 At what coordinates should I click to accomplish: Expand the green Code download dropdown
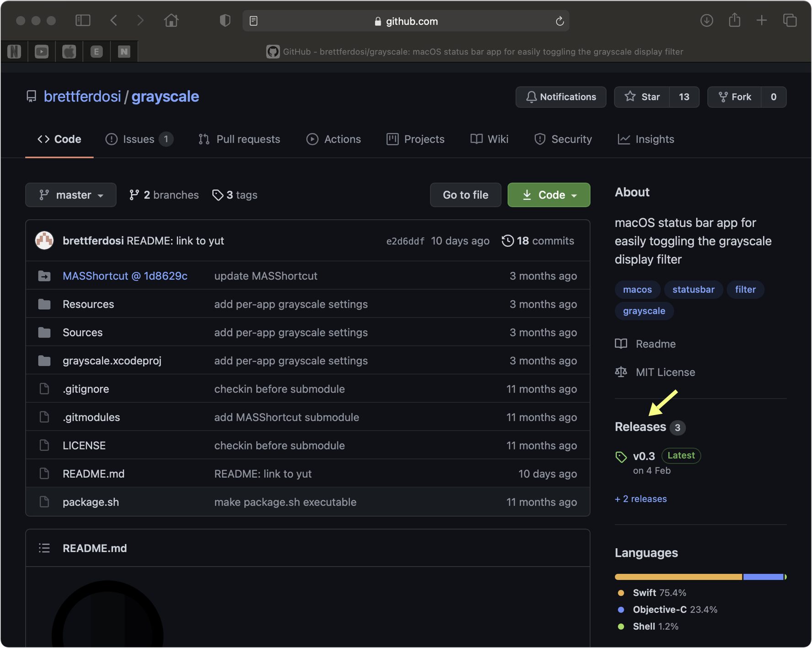click(x=549, y=195)
